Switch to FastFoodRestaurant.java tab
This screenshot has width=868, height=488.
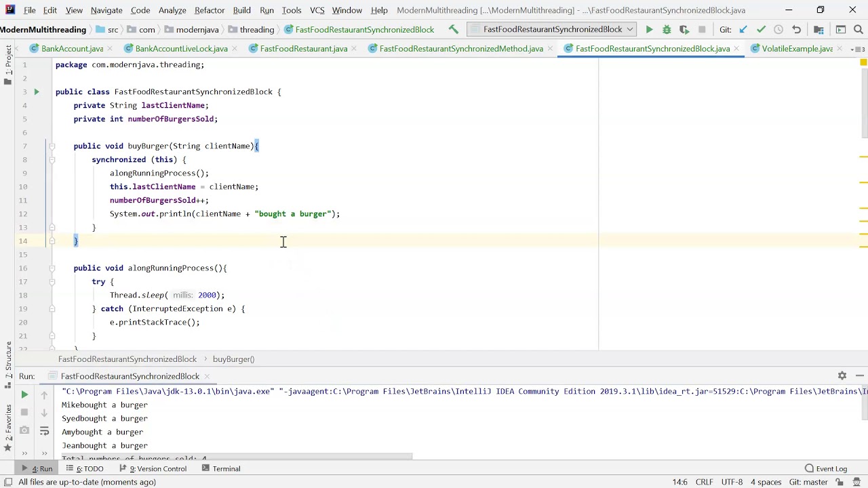point(303,49)
